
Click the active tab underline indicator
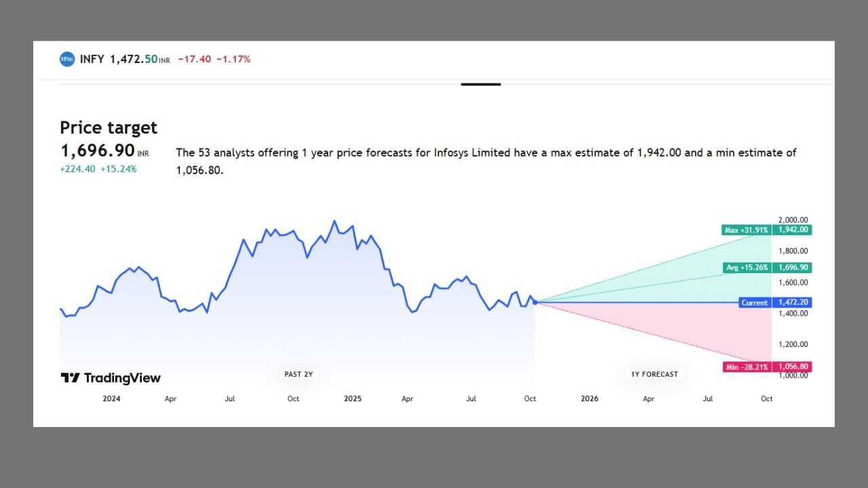coord(481,84)
